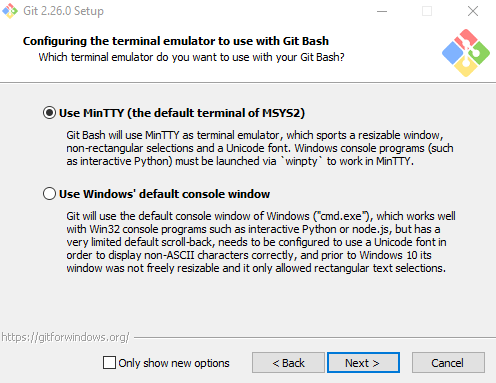Close the Git 2.26.0 Setup window
The image size is (496, 383).
[473, 11]
